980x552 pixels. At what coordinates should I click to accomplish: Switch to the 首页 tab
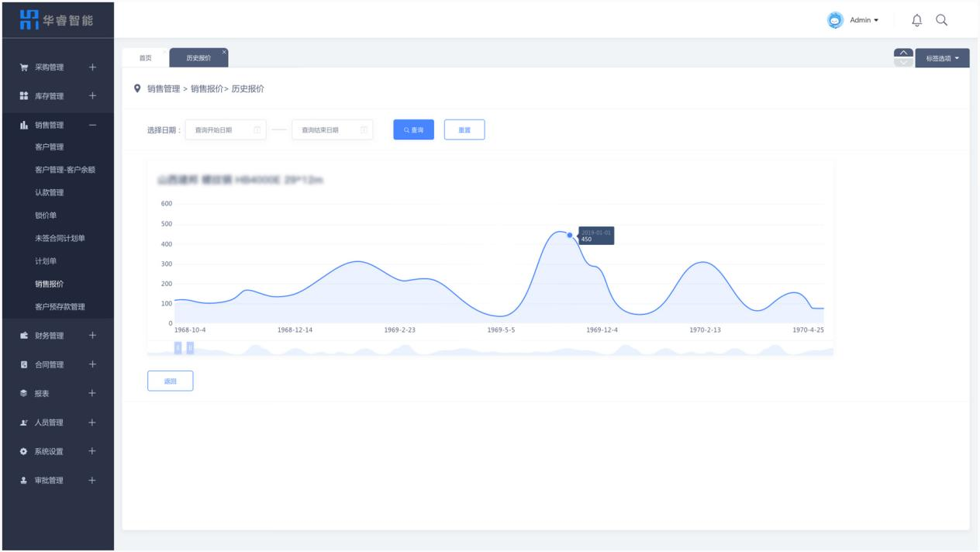[145, 58]
